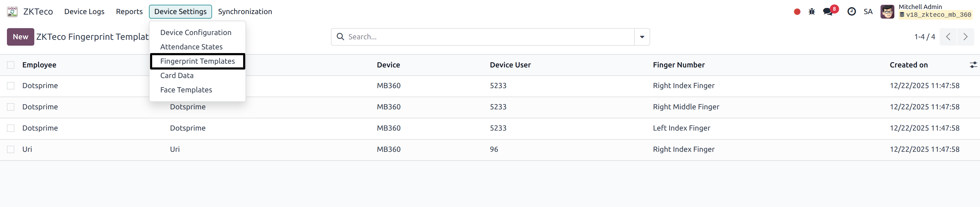Open the SA company switcher
This screenshot has width=980, height=207.
tap(868, 12)
